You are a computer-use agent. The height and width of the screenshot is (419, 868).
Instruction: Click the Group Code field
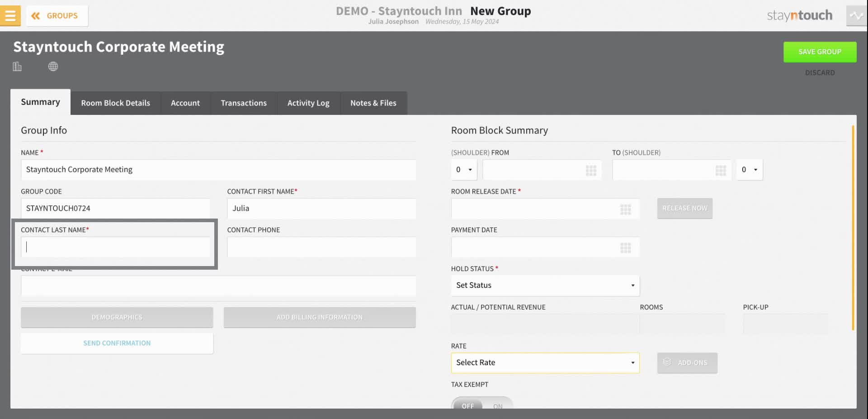[x=115, y=209]
